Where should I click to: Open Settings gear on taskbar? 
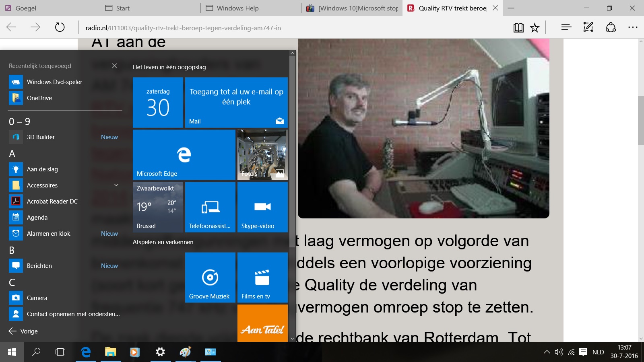(x=160, y=352)
